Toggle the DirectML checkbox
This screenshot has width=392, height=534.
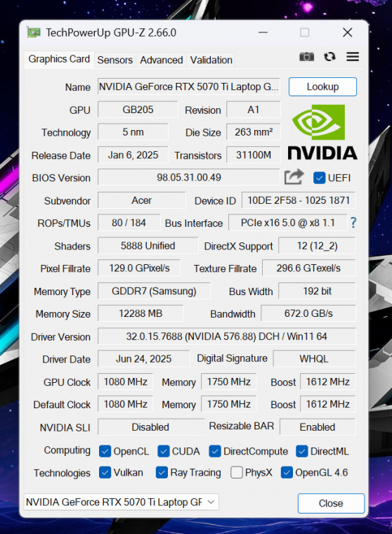(x=302, y=451)
